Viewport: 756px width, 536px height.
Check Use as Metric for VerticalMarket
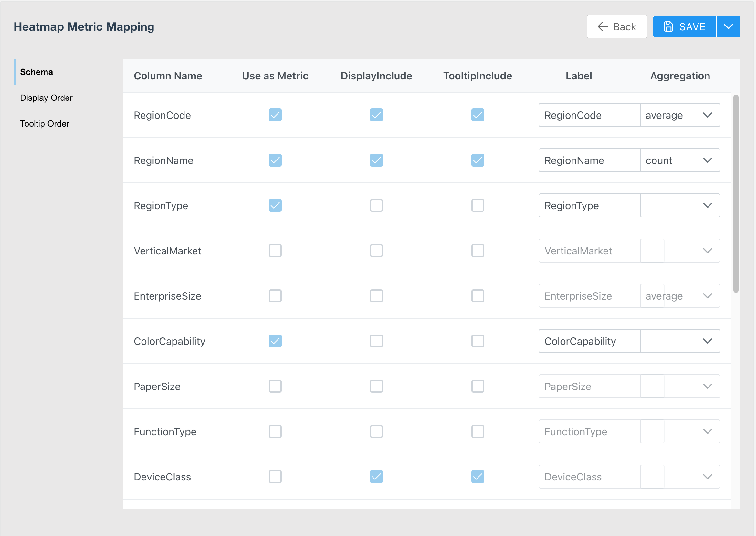[x=275, y=251]
